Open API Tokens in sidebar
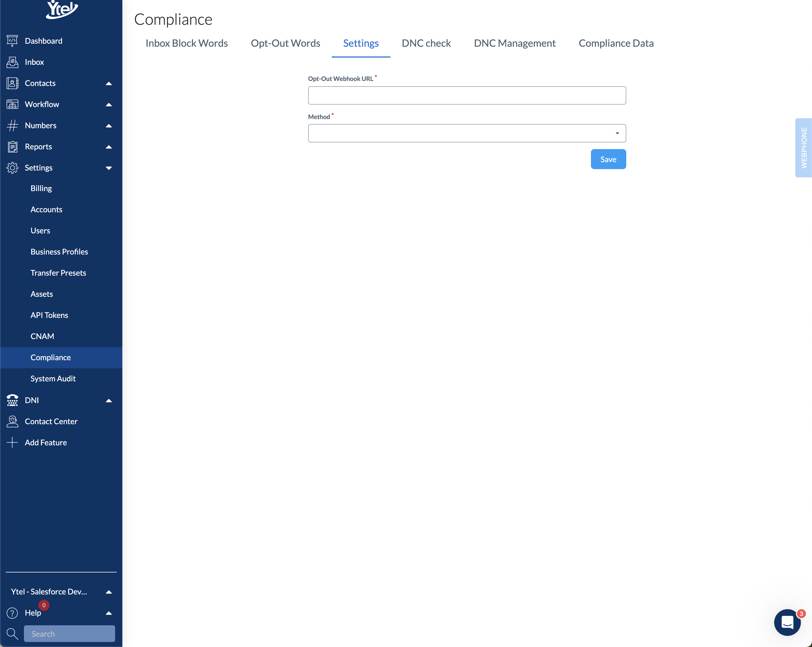The image size is (812, 647). click(x=49, y=315)
